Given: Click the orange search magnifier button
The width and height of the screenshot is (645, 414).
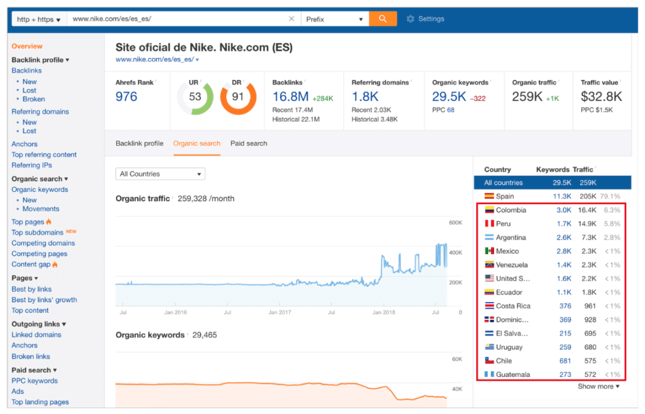Looking at the screenshot, I should click(383, 19).
